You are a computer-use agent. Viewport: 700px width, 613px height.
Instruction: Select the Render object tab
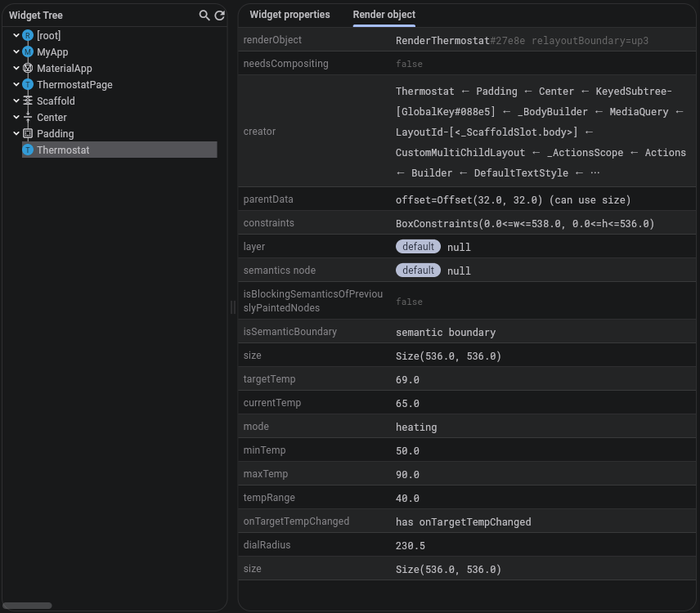[384, 15]
